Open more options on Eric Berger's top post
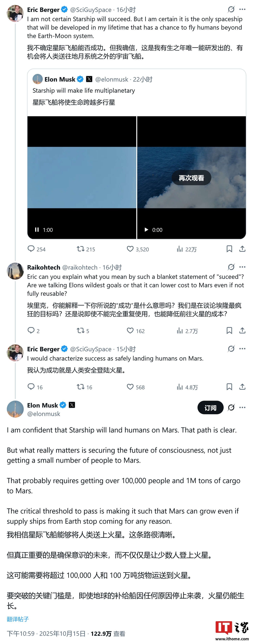 click(x=242, y=9)
